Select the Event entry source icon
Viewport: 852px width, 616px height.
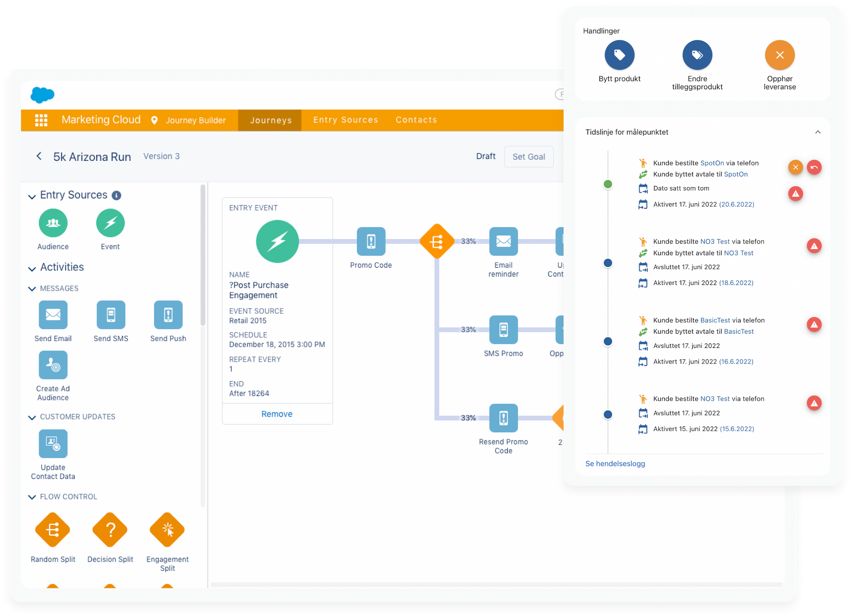[110, 223]
